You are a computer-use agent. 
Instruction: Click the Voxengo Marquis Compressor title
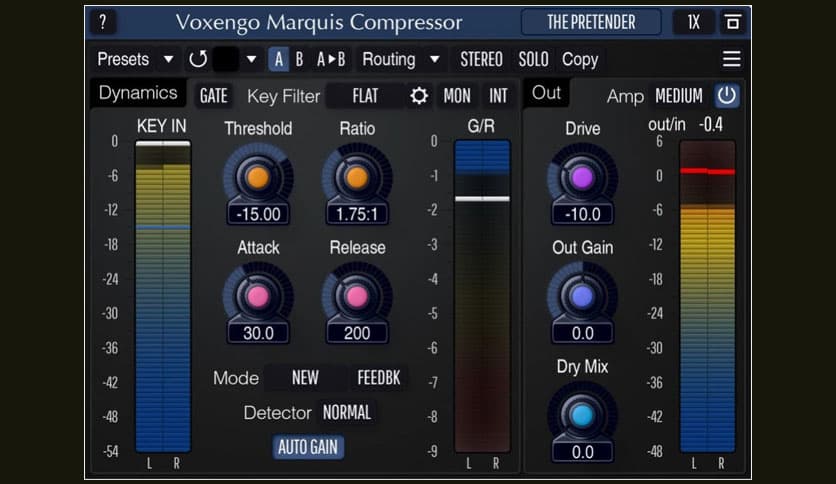(319, 22)
